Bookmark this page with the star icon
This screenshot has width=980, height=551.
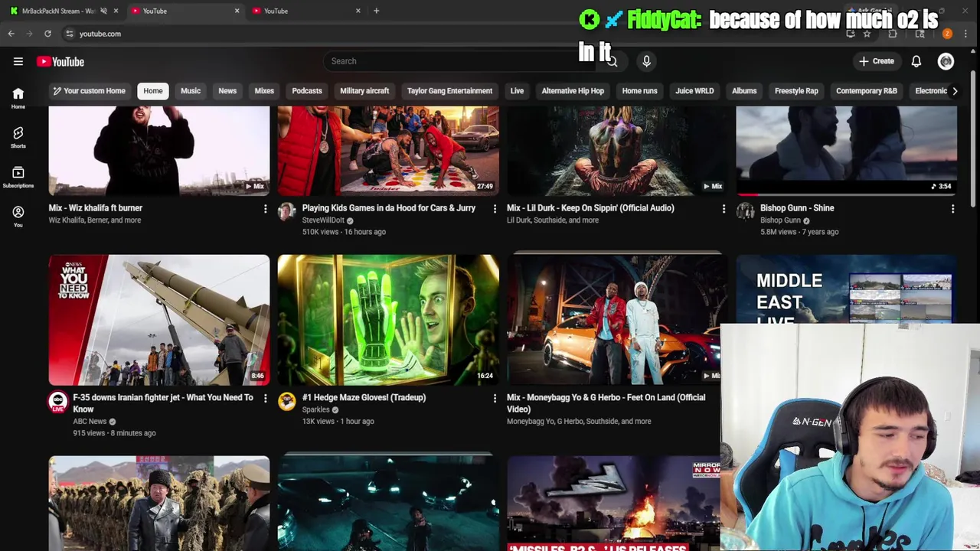click(867, 34)
